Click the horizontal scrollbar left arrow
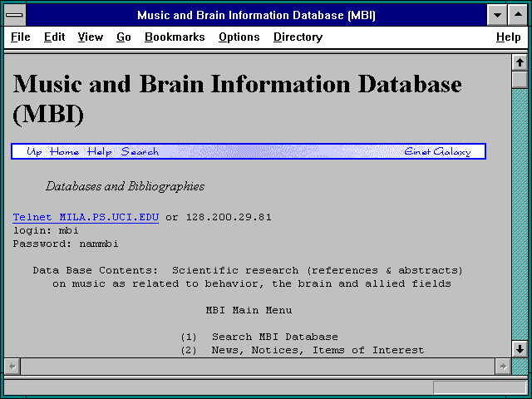This screenshot has height=399, width=532. 12,367
